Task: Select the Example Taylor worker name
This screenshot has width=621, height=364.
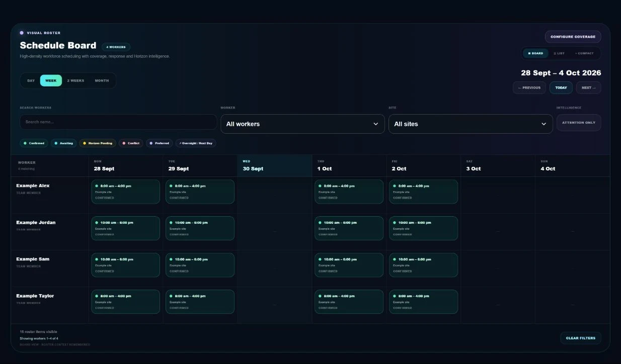Action: click(x=35, y=296)
